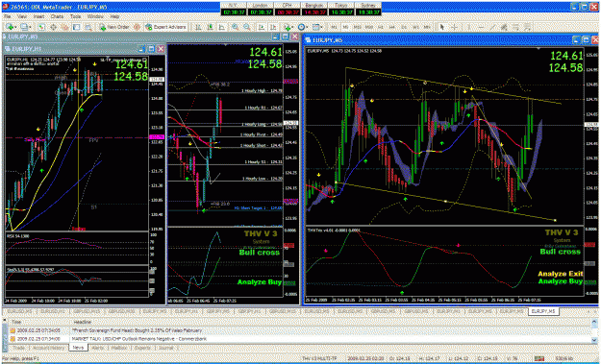
Task: Select the Trendline drawing tool
Action: [493, 27]
